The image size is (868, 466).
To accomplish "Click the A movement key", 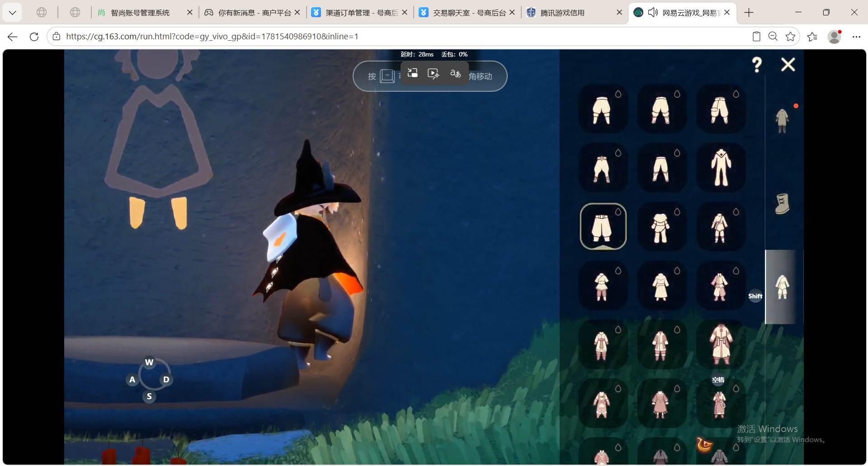I will 132,379.
